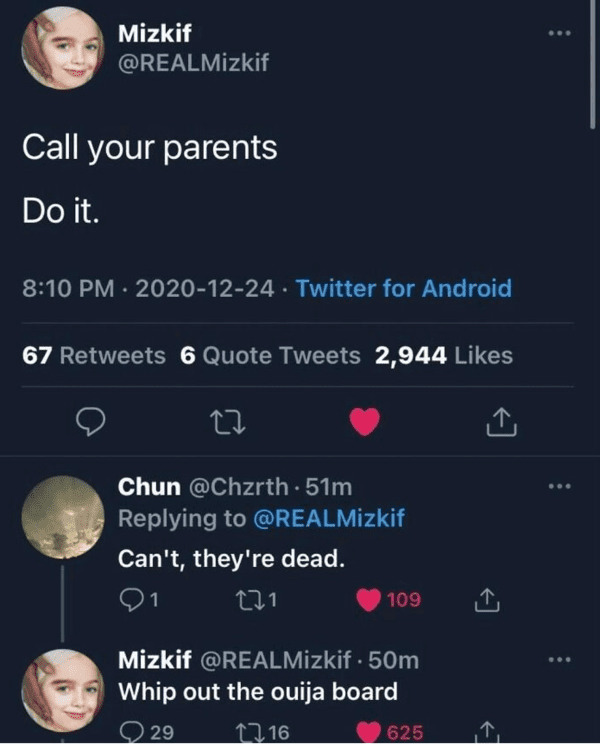Viewport: 600px width, 744px height.
Task: Share the main tweet
Action: pyautogui.click(x=501, y=421)
